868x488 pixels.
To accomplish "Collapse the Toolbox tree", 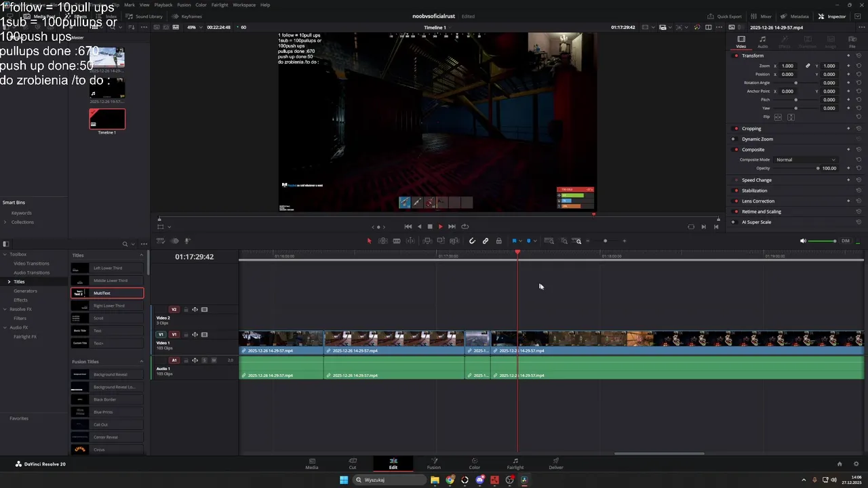I will (5, 254).
